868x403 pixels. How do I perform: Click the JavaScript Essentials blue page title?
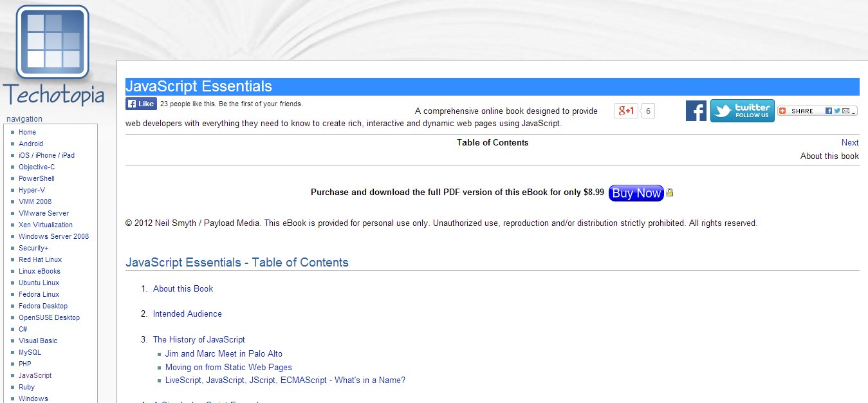point(199,87)
